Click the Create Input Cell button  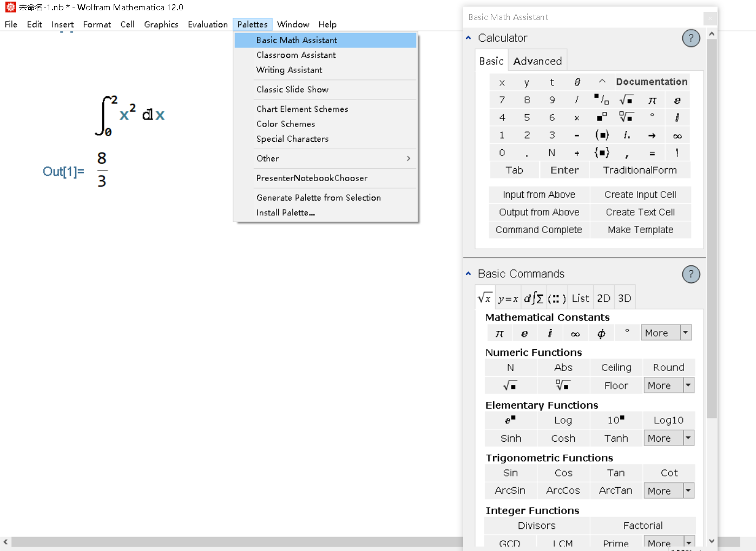[640, 195]
